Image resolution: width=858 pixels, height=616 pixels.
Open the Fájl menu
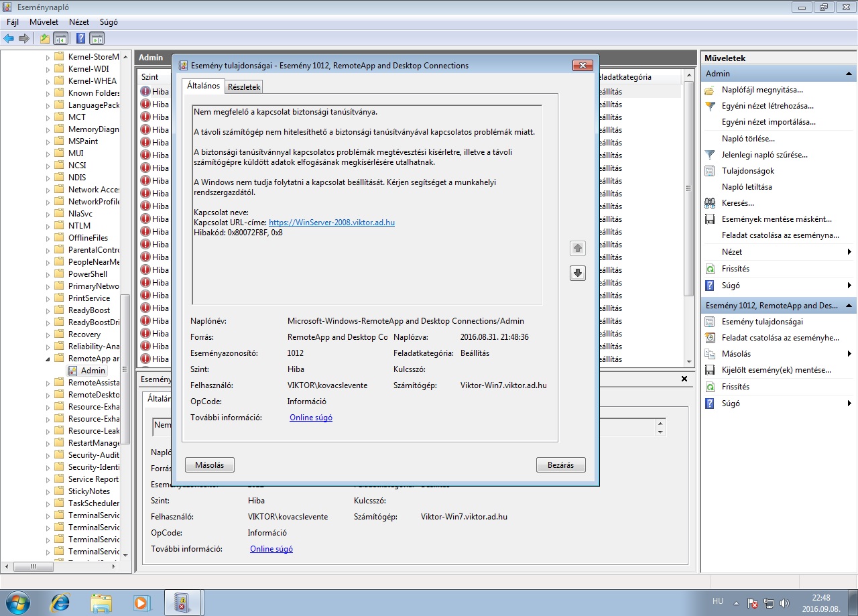pyautogui.click(x=12, y=22)
